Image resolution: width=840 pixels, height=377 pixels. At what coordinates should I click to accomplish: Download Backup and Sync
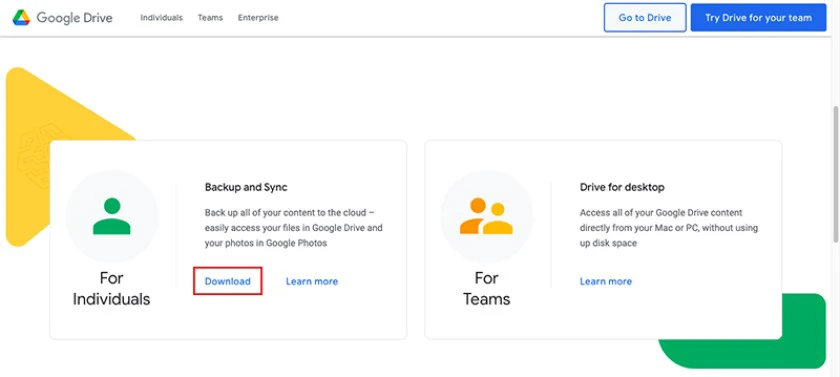coord(228,281)
